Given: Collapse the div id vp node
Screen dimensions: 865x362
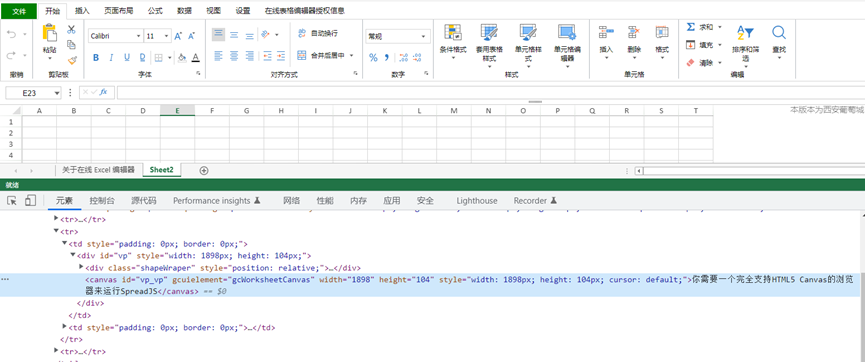Looking at the screenshot, I should coord(72,255).
